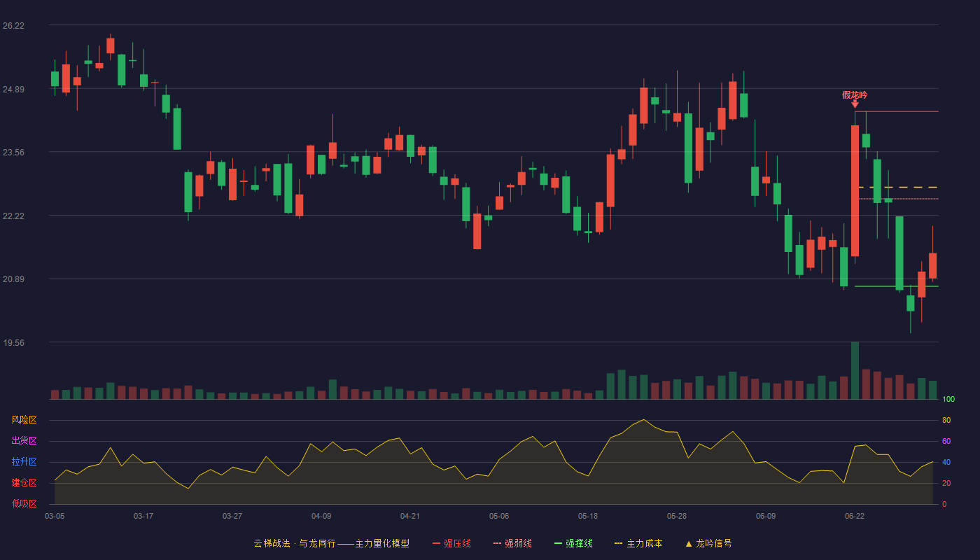980x560 pixels.
Task: Click the 03-17 date label
Action: (143, 516)
